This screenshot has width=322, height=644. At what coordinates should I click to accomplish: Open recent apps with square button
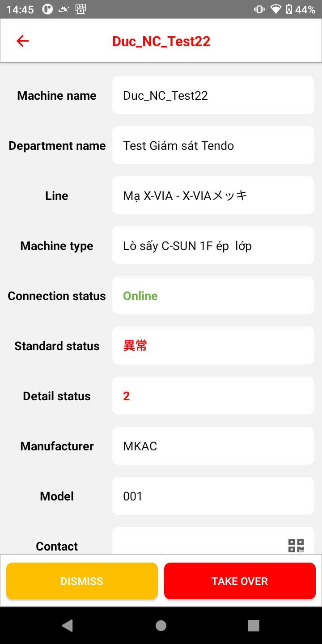(254, 625)
